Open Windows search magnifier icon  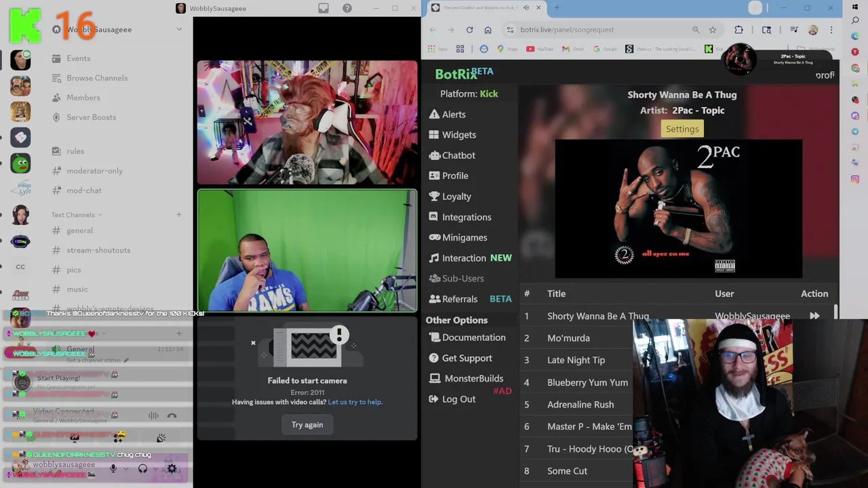click(x=855, y=21)
